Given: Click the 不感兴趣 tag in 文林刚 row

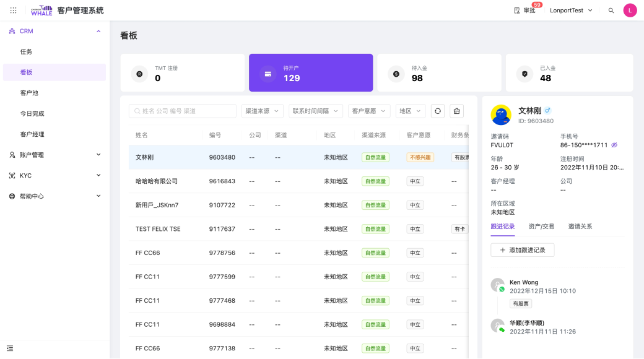Looking at the screenshot, I should (420, 157).
